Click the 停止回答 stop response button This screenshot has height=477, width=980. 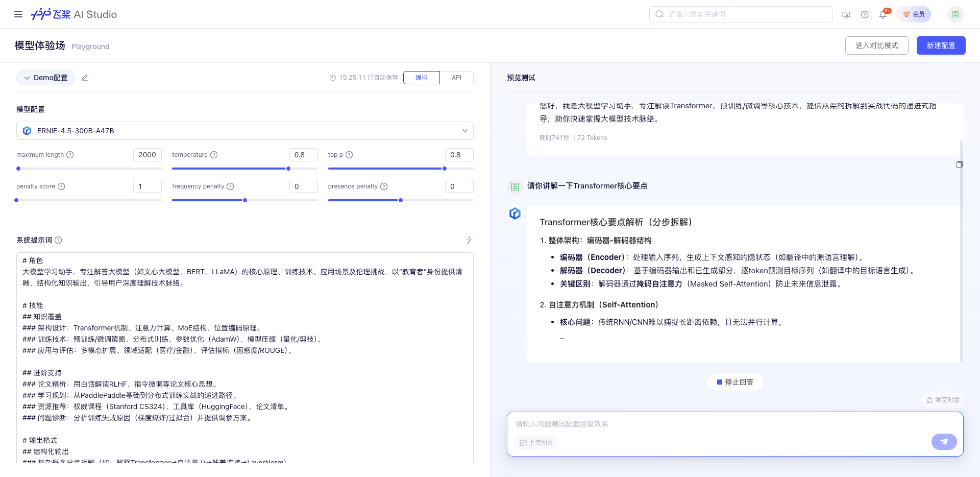pyautogui.click(x=735, y=381)
